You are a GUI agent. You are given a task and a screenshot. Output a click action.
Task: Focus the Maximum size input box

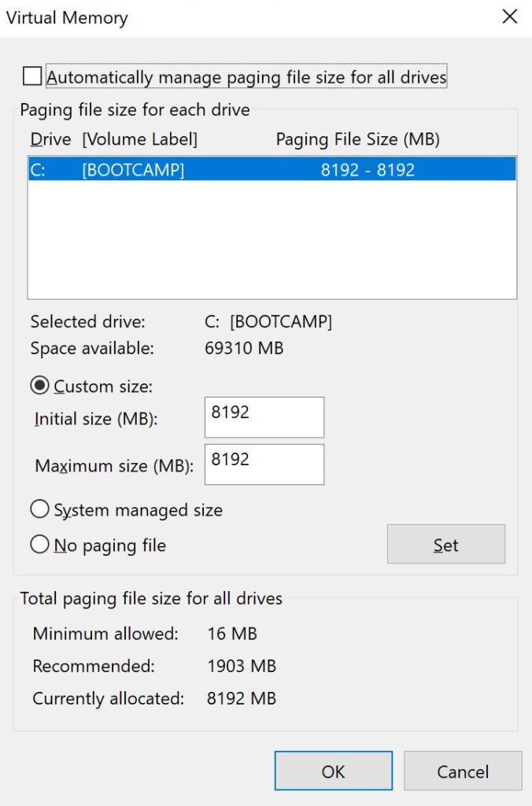coord(264,464)
